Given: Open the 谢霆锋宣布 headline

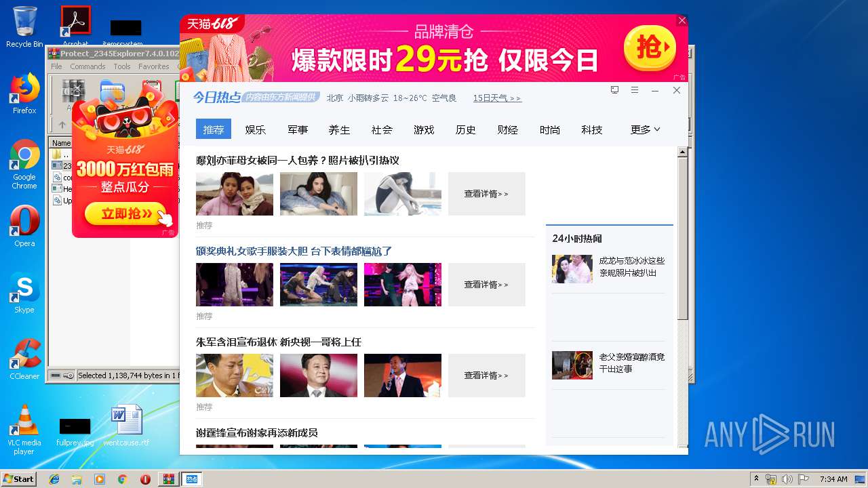Looking at the screenshot, I should 257,433.
